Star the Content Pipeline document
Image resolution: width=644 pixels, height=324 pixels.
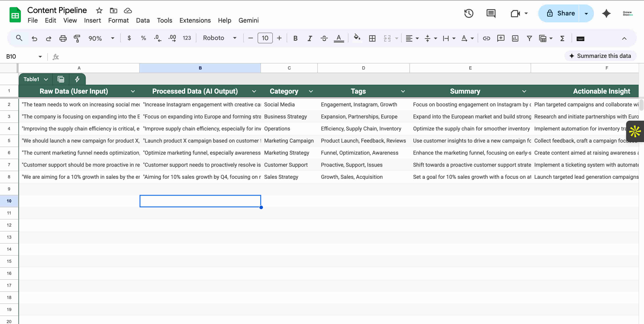[x=99, y=11]
